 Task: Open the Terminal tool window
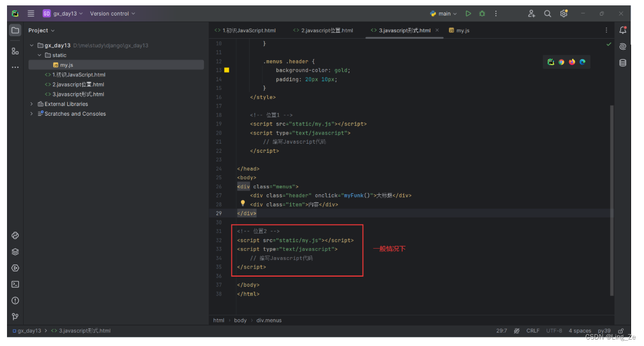point(15,284)
